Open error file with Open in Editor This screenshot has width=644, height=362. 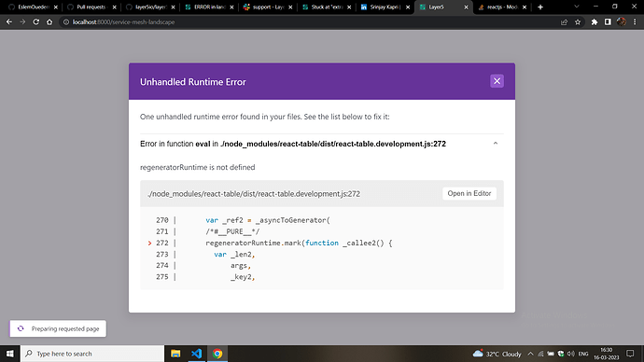pos(469,193)
